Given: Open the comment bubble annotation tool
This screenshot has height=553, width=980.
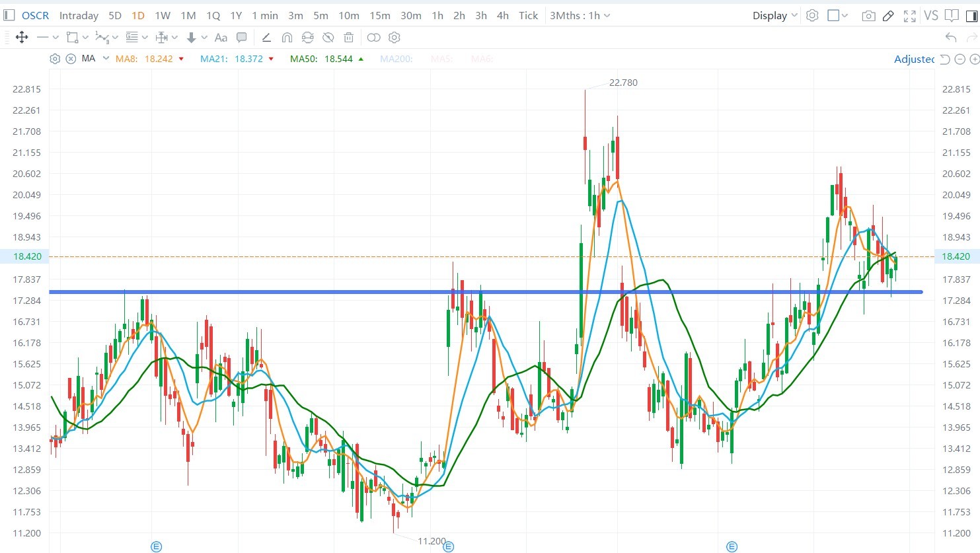Looking at the screenshot, I should pyautogui.click(x=241, y=38).
